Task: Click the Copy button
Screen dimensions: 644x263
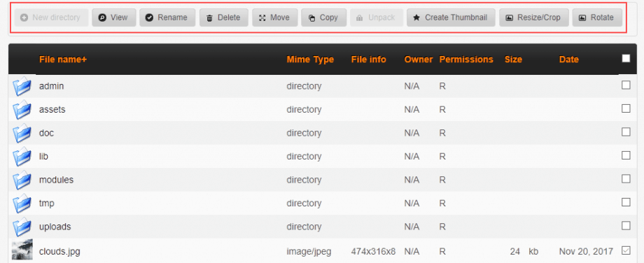Action: (323, 17)
